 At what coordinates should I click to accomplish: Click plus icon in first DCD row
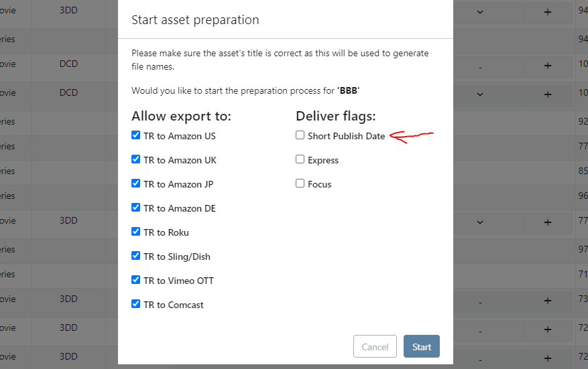point(548,65)
